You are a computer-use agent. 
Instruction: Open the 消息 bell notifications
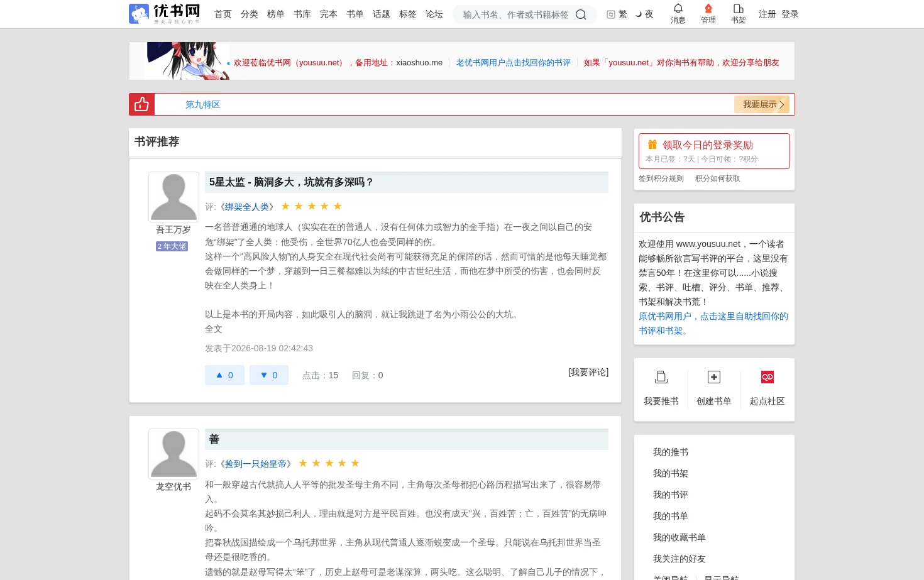pos(678,14)
